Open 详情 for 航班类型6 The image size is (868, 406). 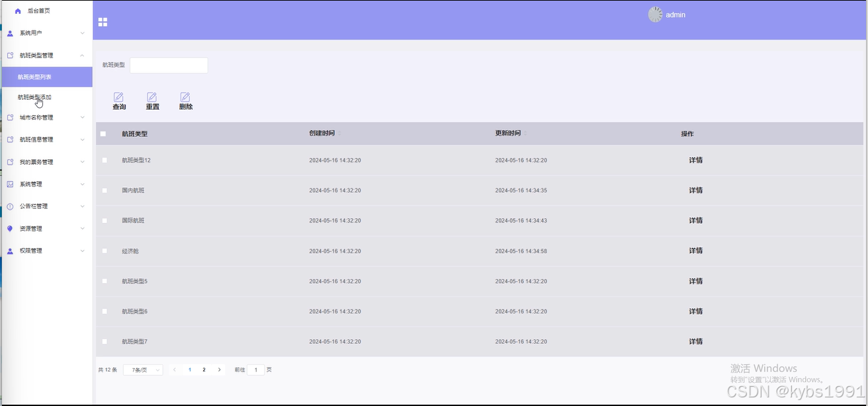[695, 311]
